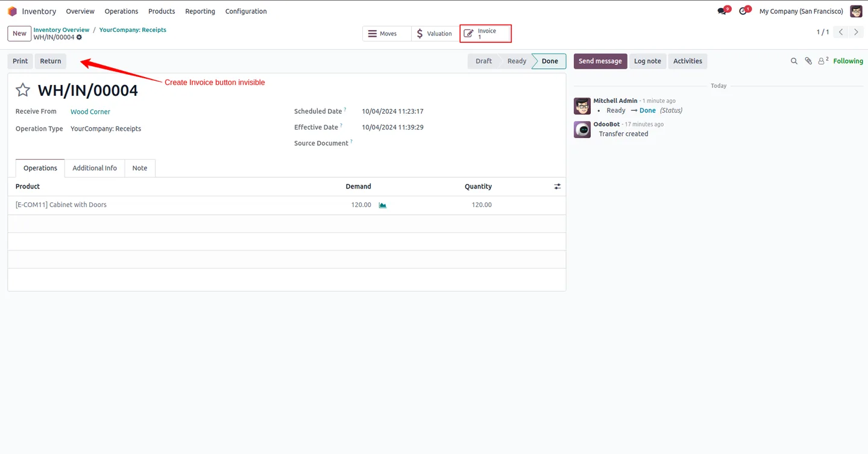Open the gear actions menu beside WH/IN/00004

(79, 37)
